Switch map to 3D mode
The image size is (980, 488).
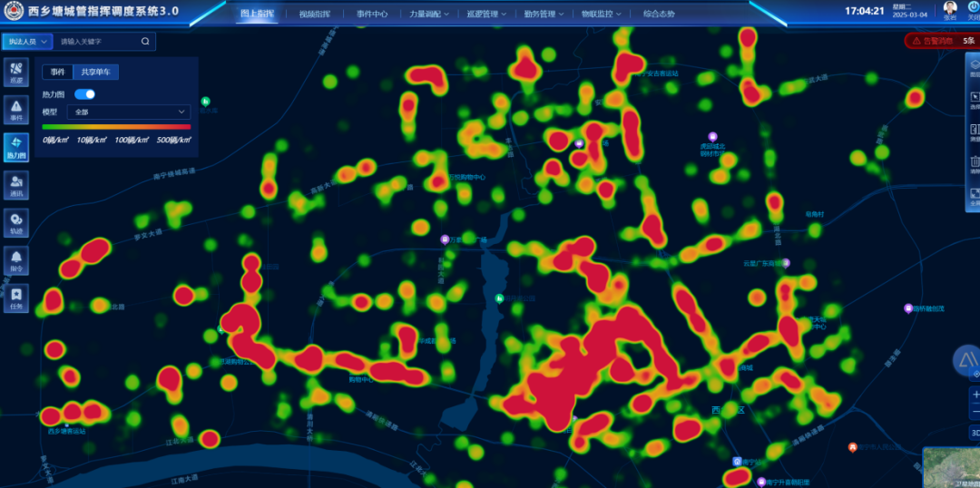975,432
